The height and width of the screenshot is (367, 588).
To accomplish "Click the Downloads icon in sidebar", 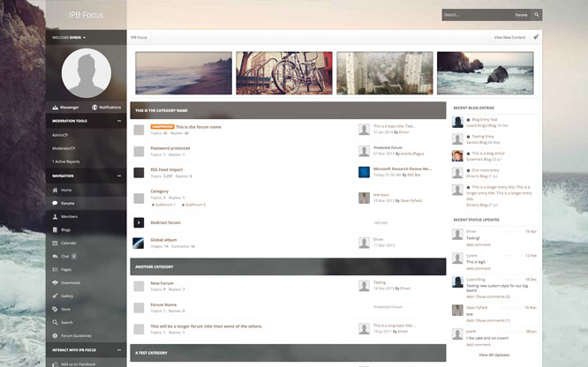I will 55,282.
